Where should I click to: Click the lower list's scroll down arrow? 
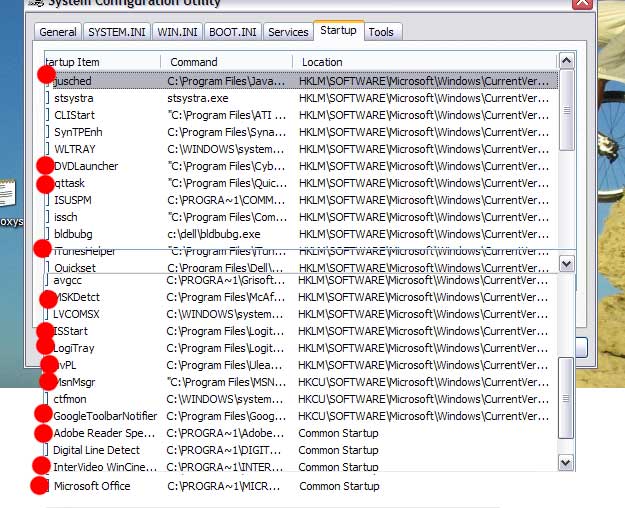click(566, 463)
